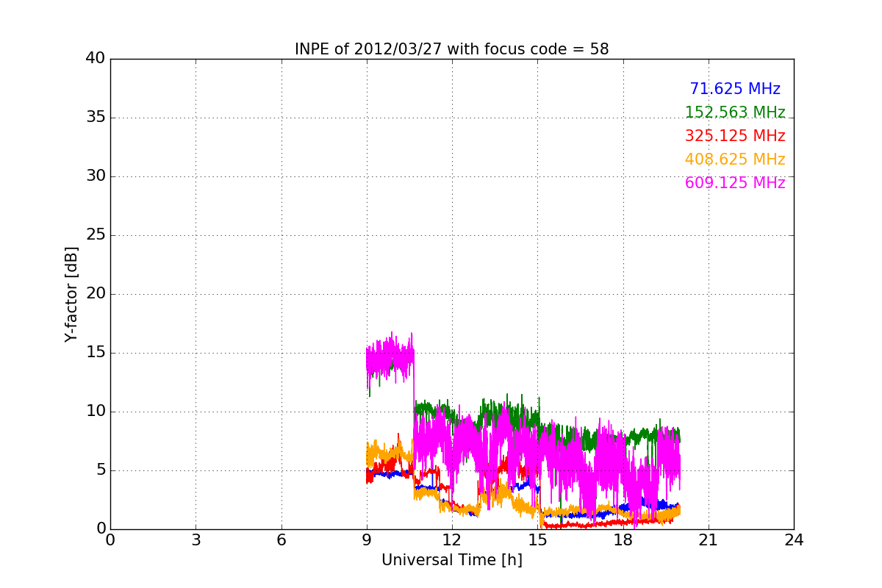882x588 pixels.
Task: Select the '152.563 MHz' legend label
Action: pos(735,112)
